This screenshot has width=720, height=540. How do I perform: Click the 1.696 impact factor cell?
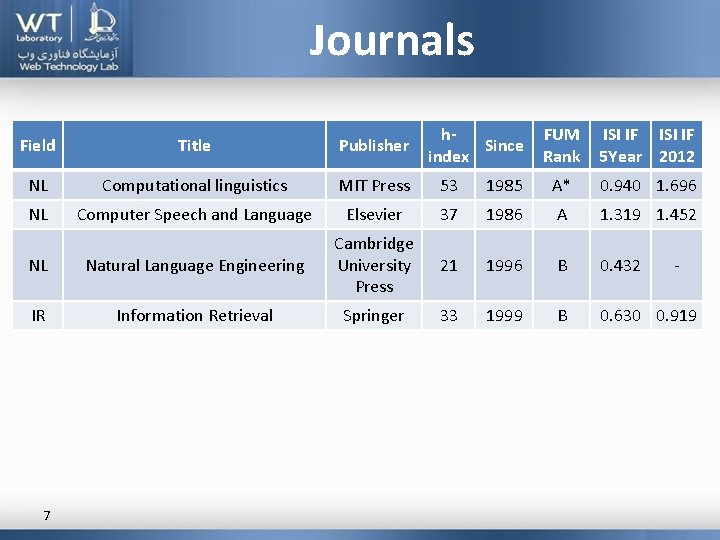coord(676,185)
